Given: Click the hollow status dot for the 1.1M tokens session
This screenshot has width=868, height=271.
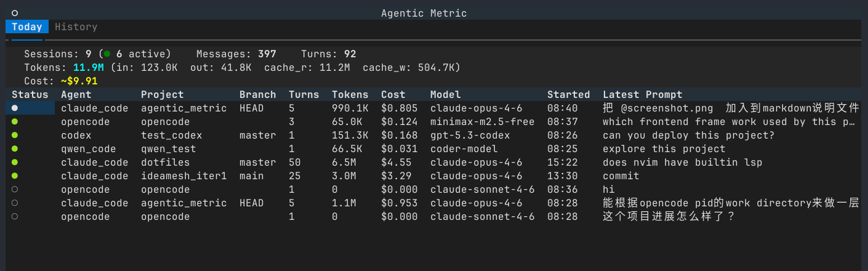Looking at the screenshot, I should tap(15, 203).
